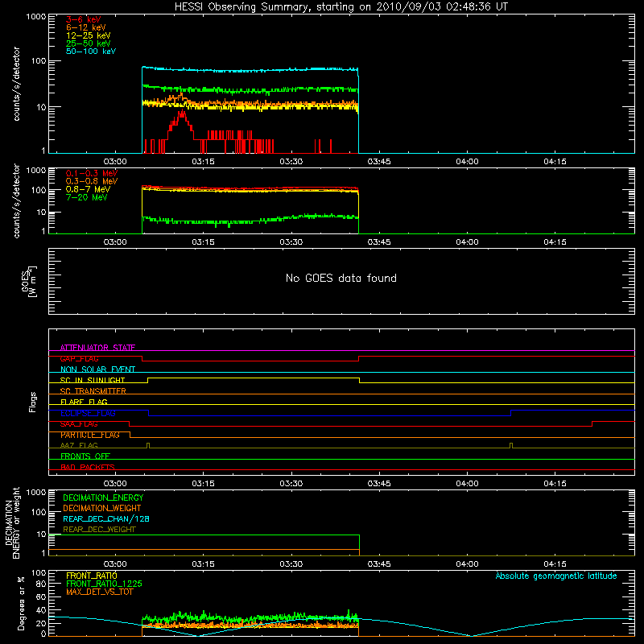Select the 12-25 keV legend label

[x=89, y=35]
